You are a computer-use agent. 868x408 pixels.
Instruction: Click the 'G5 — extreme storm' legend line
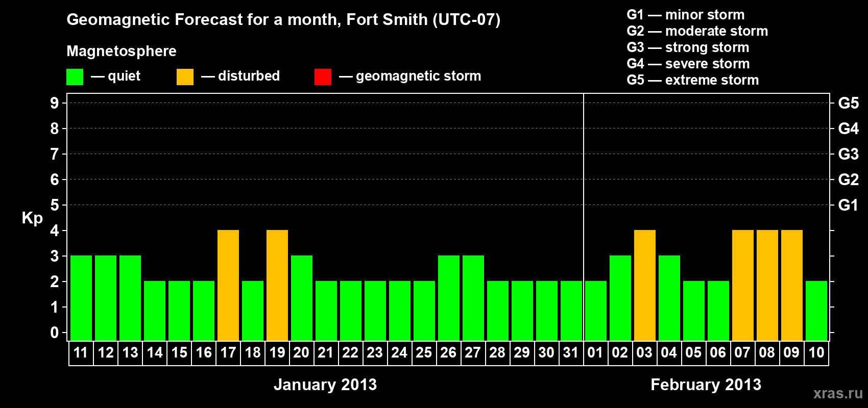(x=693, y=80)
